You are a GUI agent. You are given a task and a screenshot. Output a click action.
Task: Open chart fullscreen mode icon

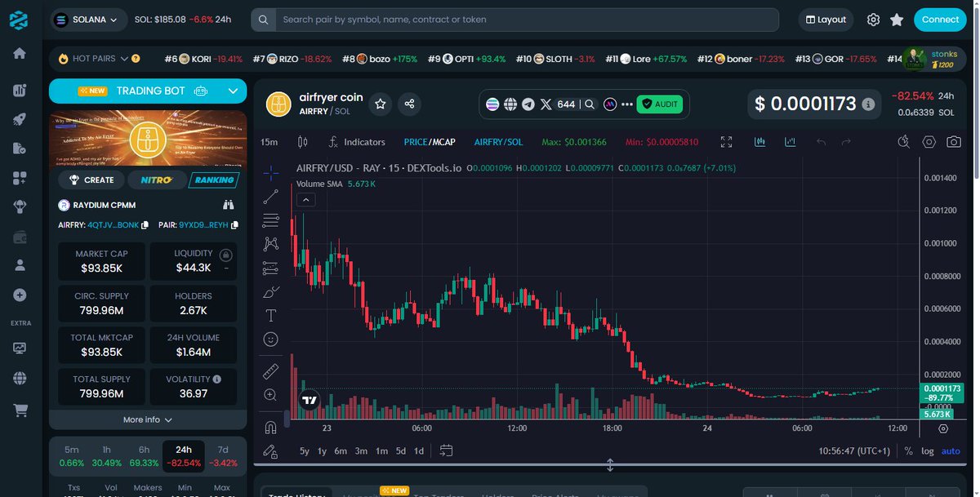(x=727, y=142)
